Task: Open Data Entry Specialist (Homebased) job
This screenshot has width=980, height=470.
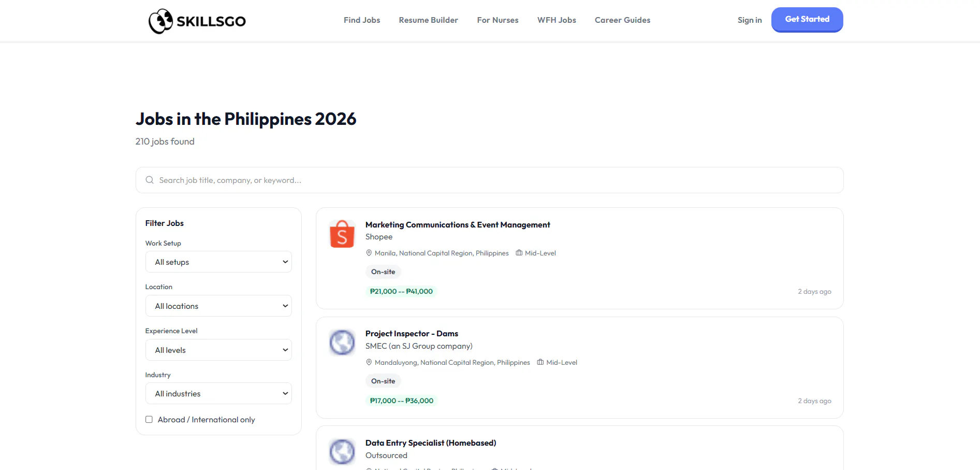Action: (431, 443)
